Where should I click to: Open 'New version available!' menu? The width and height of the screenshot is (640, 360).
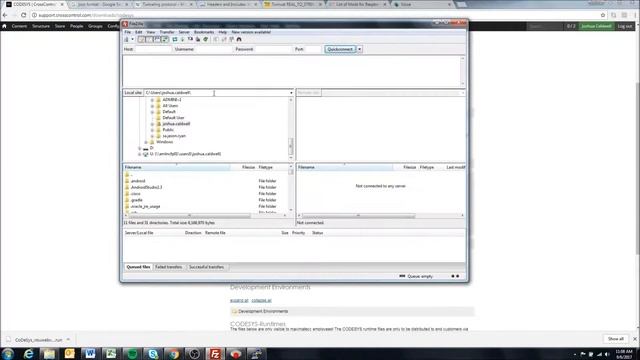pyautogui.click(x=251, y=32)
